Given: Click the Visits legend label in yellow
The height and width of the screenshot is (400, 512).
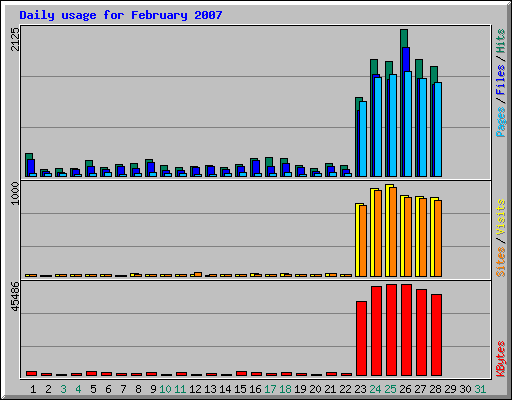Looking at the screenshot, I should pos(500,217).
